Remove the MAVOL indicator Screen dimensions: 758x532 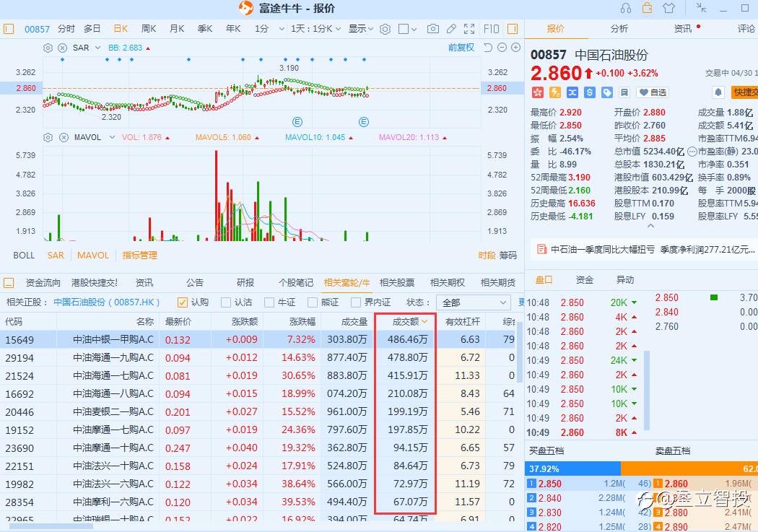pyautogui.click(x=64, y=138)
